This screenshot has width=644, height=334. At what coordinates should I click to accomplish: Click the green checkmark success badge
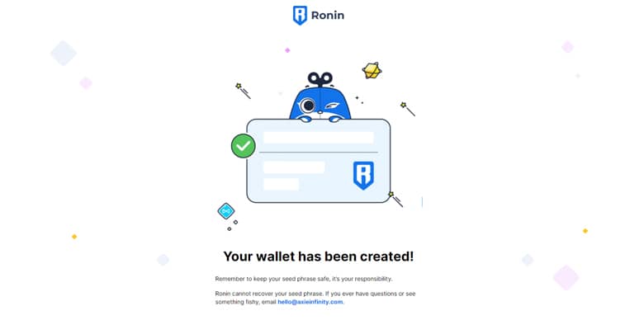[x=243, y=146]
